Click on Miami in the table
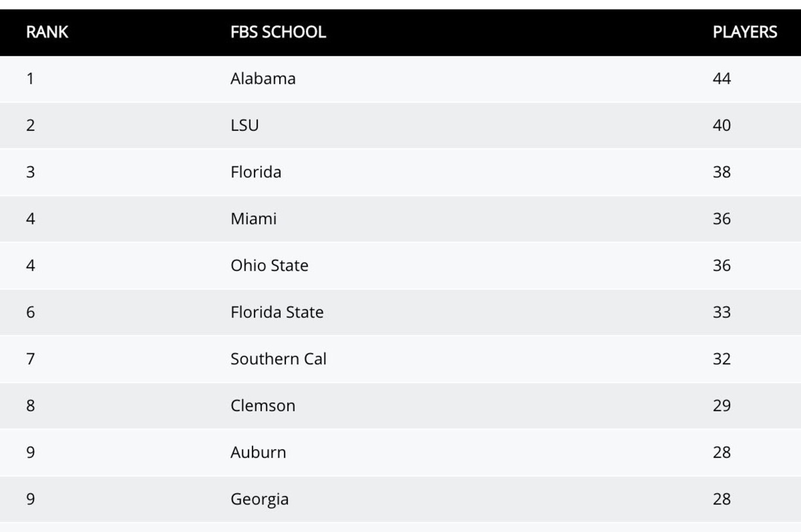 [x=254, y=219]
